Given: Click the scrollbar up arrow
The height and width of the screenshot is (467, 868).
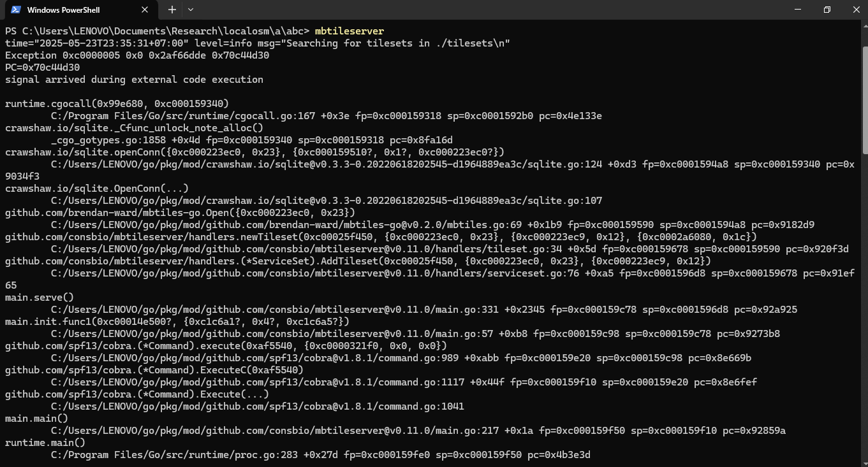Looking at the screenshot, I should (864, 25).
